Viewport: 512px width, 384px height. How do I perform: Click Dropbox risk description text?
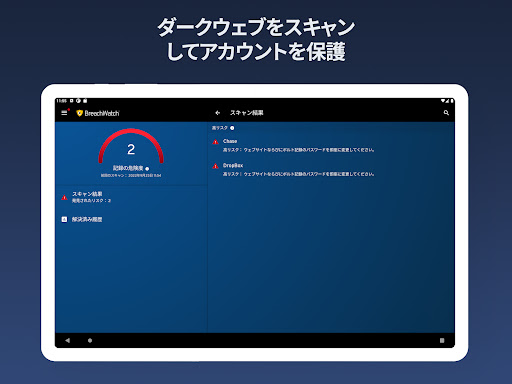298,174
